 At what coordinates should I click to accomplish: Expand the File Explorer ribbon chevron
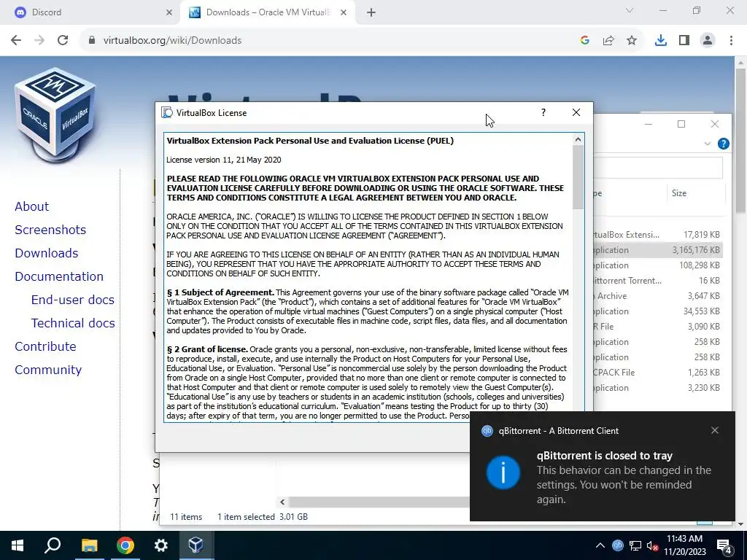[x=708, y=144]
